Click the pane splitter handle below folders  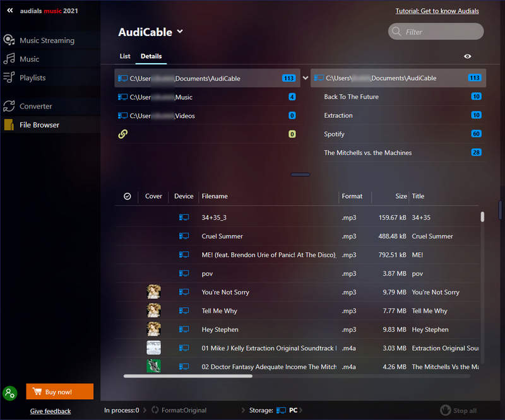point(300,175)
